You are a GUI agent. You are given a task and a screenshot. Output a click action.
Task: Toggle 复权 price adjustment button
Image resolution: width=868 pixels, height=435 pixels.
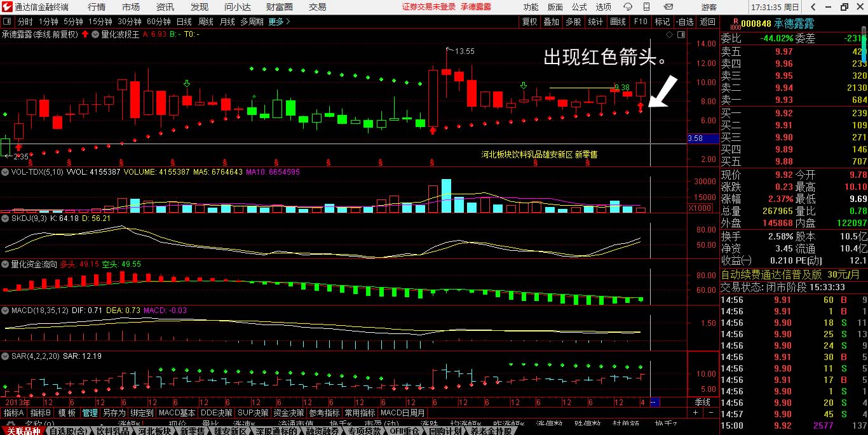[x=529, y=22]
